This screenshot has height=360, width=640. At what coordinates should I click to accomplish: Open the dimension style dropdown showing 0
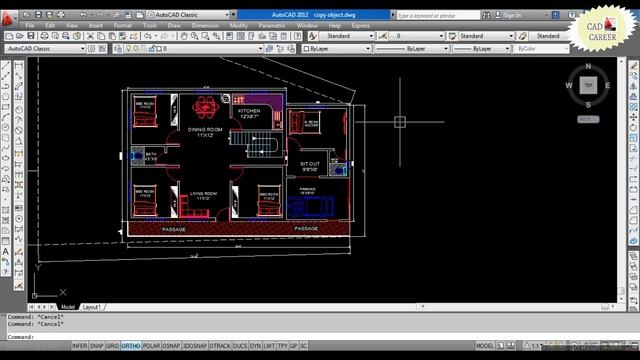tap(416, 36)
